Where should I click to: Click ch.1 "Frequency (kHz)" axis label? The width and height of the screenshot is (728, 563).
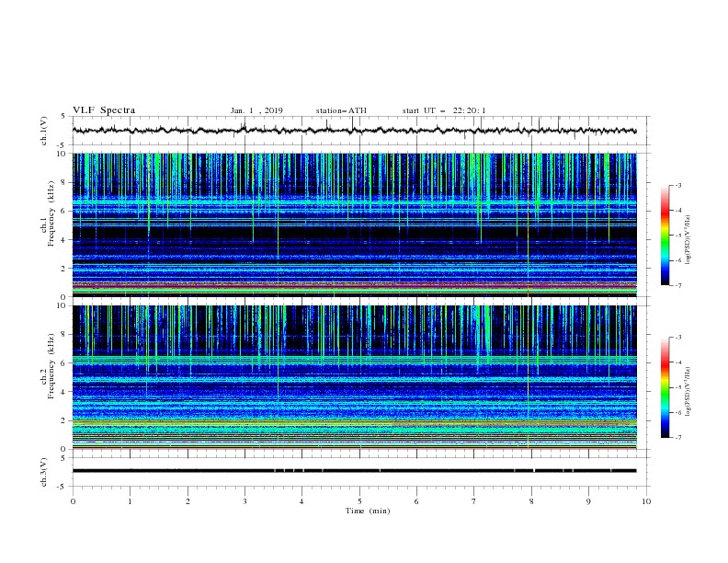51,214
